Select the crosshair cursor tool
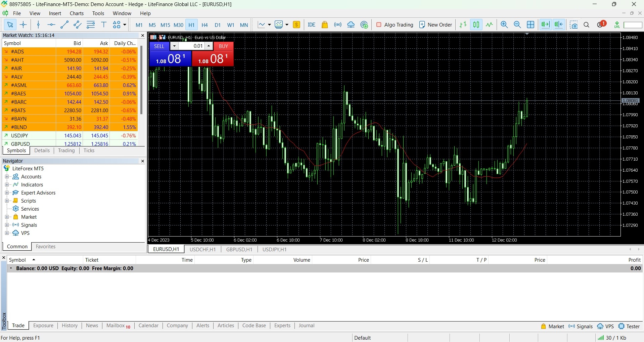Image resolution: width=644 pixels, height=342 pixels. (x=23, y=25)
